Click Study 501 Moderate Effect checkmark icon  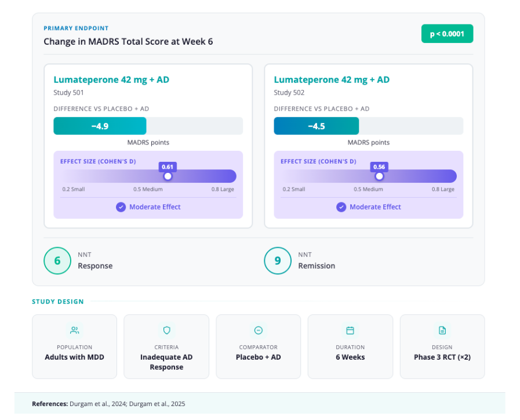[121, 207]
